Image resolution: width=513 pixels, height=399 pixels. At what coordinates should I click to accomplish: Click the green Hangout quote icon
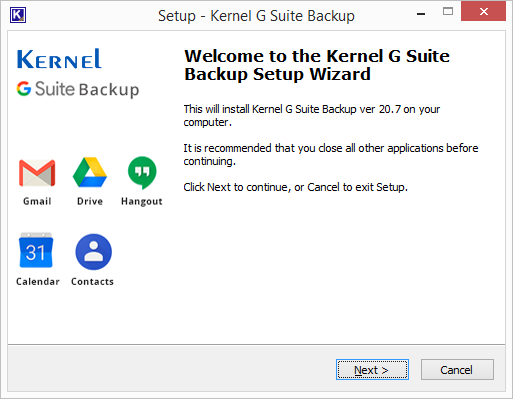(142, 173)
